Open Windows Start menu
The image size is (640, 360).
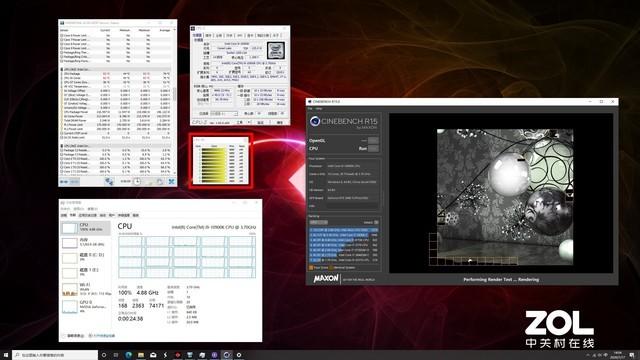tap(6, 355)
